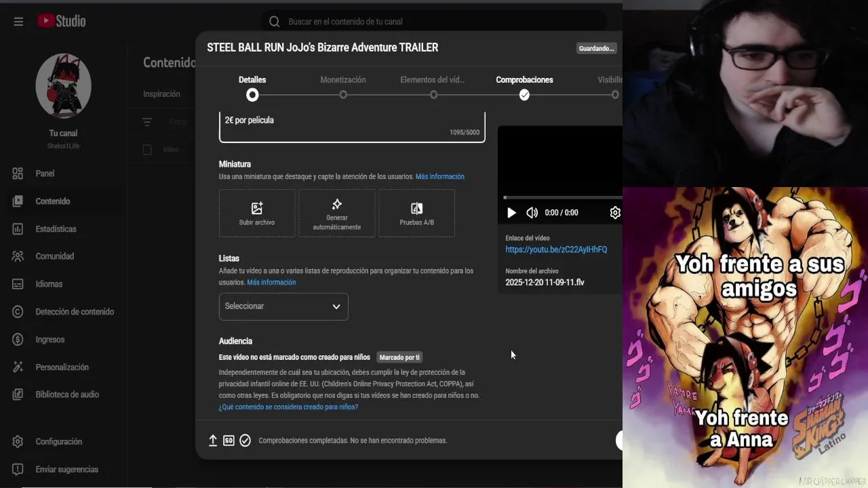Click inside the description text box
Screen dimensions: 868x488
click(x=352, y=127)
